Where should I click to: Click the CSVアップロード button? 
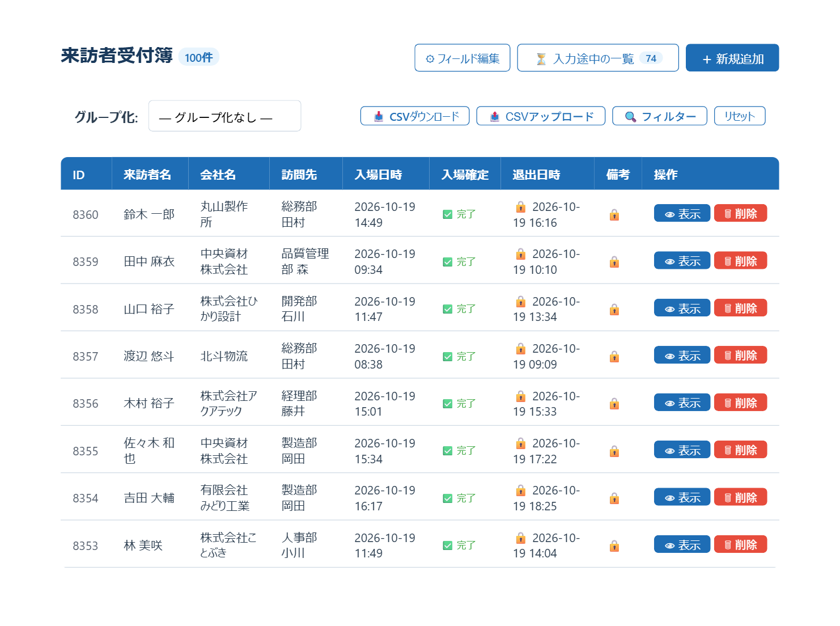tap(541, 116)
